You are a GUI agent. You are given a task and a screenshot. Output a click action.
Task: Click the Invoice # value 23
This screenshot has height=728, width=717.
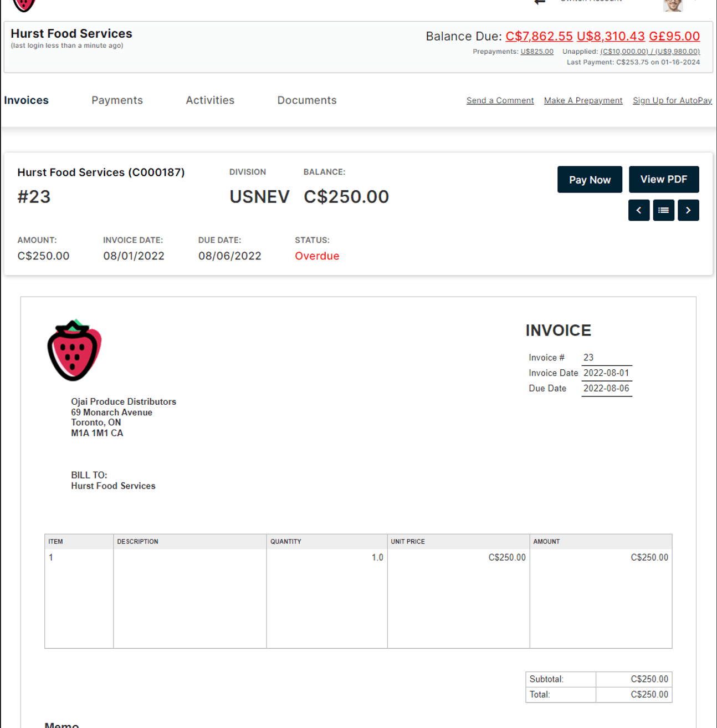click(588, 358)
